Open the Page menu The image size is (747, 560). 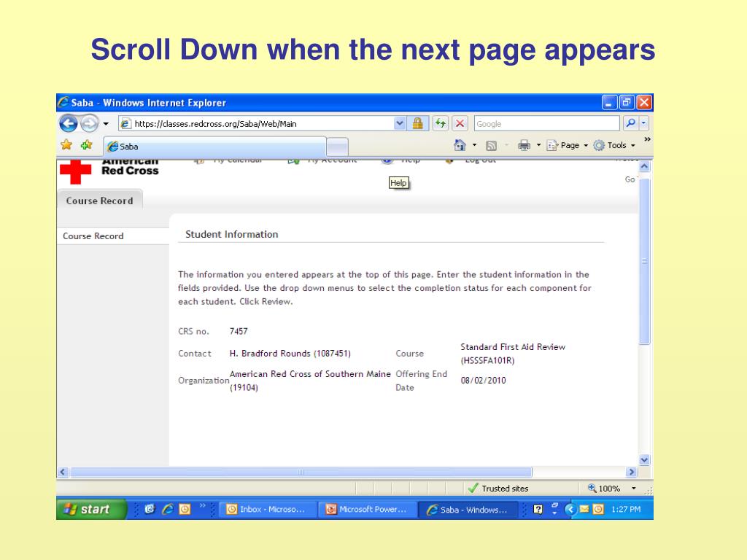(568, 145)
